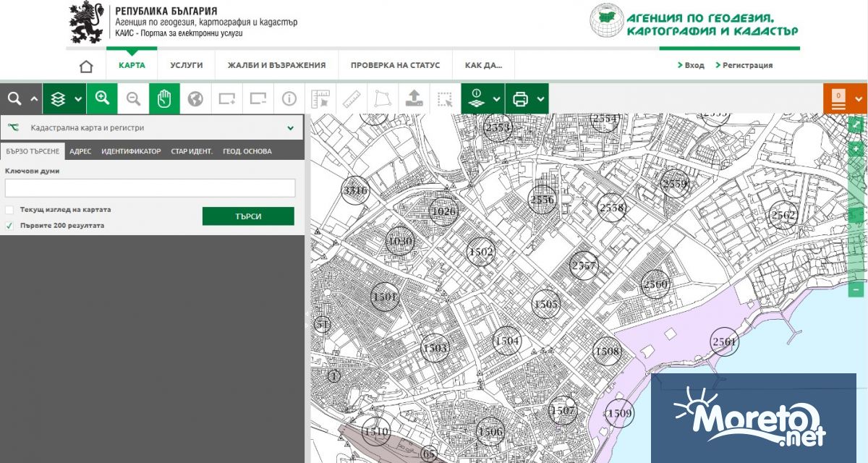Activate the pan hand tool
Viewport: 868px width, 463px height.
(165, 98)
